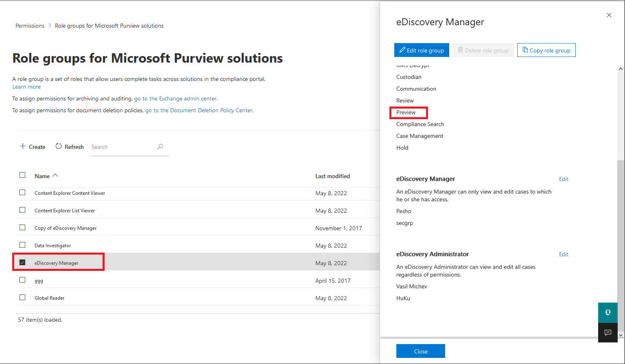Click the Refresh circular arrow icon
The height and width of the screenshot is (364, 625).
(x=59, y=146)
